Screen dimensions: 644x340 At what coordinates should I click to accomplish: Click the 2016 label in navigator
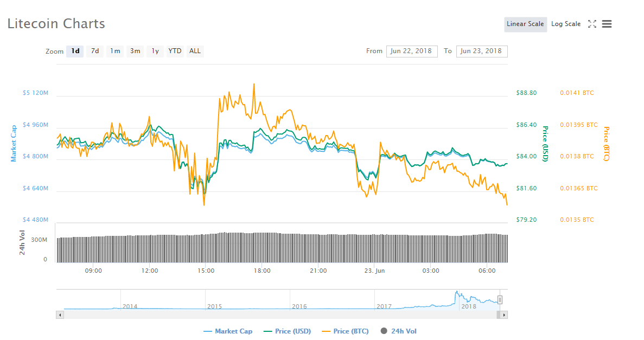[x=299, y=306]
